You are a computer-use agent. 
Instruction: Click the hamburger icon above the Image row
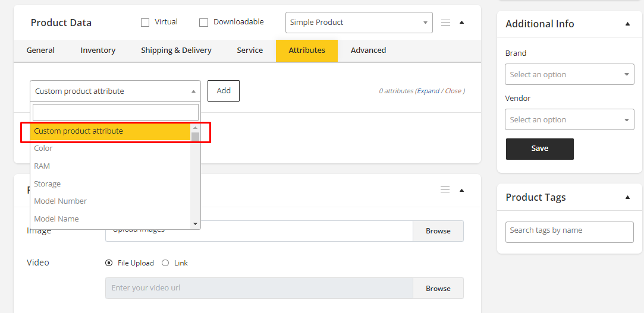click(x=445, y=190)
